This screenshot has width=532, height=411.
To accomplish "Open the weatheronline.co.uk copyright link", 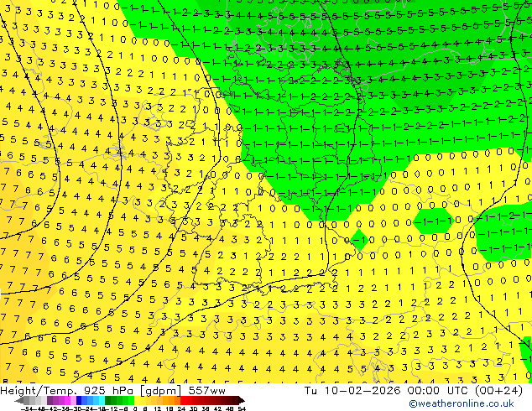I will 462,403.
